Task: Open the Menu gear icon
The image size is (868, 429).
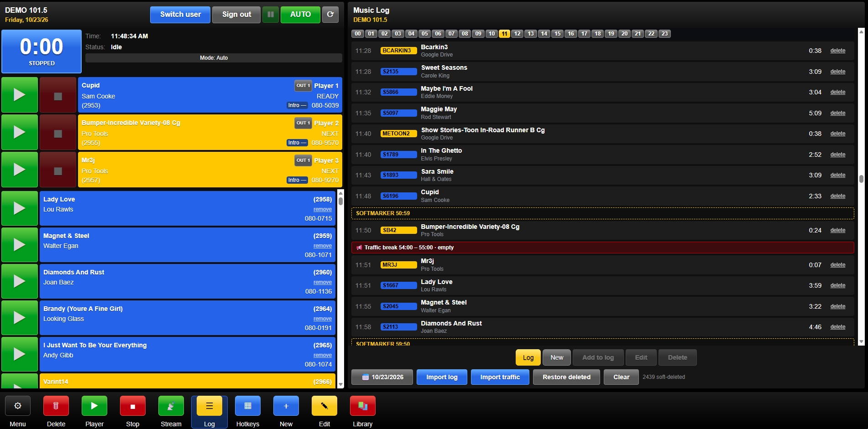Action: (x=18, y=406)
